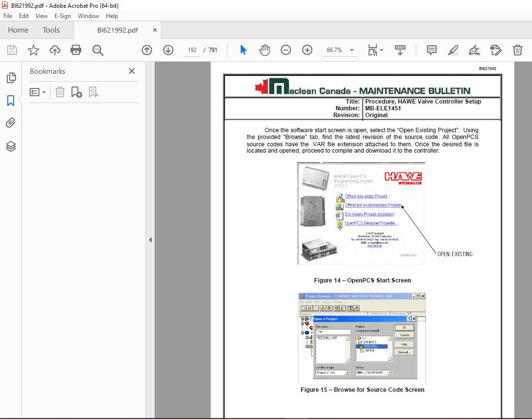Open the E-Sign menu
This screenshot has width=532, height=419.
[x=62, y=16]
